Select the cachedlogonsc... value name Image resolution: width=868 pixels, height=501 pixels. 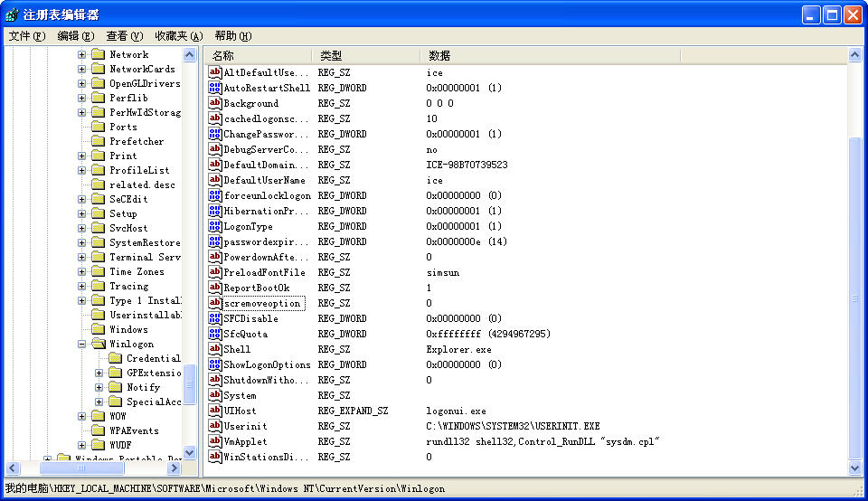tap(266, 118)
